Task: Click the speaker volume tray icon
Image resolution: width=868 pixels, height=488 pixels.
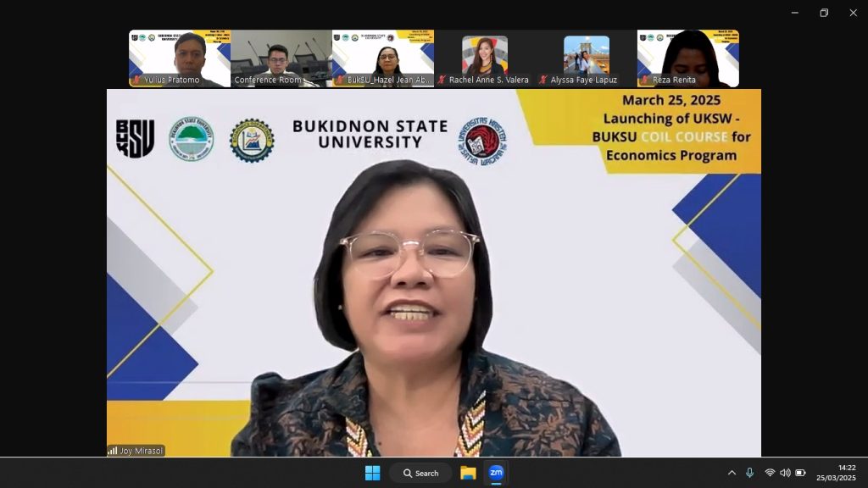Action: 785,473
